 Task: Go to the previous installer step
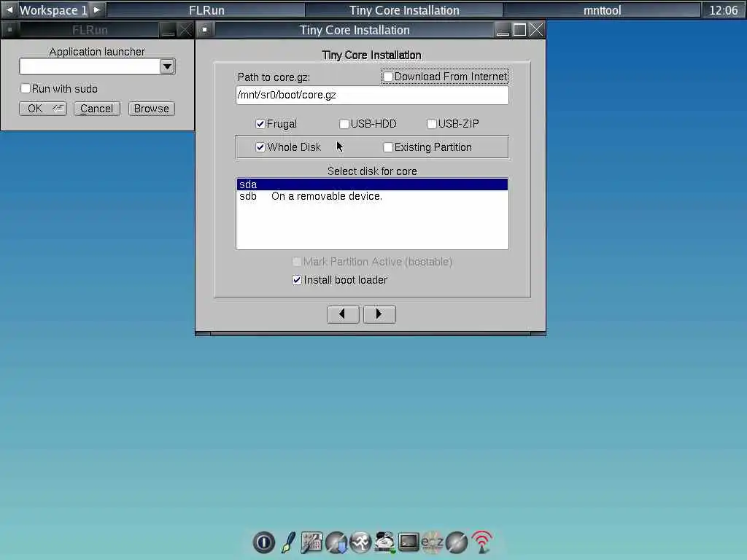click(x=343, y=314)
